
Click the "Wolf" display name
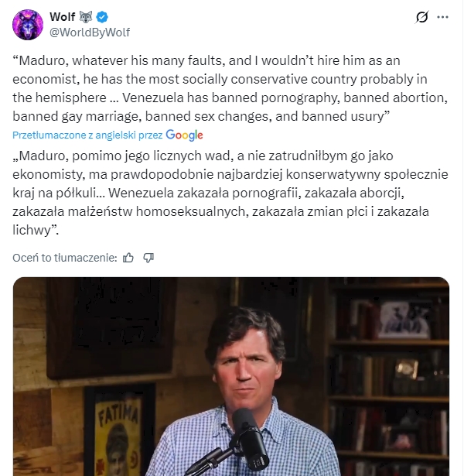63,17
